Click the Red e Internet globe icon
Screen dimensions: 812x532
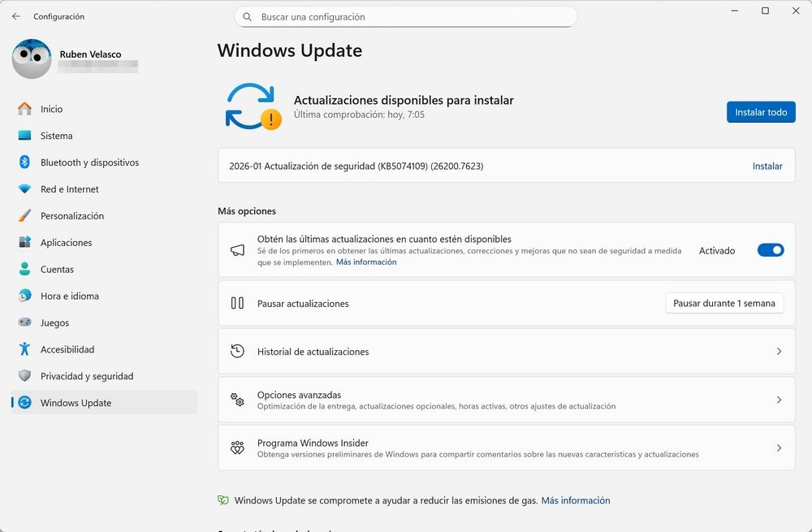24,189
